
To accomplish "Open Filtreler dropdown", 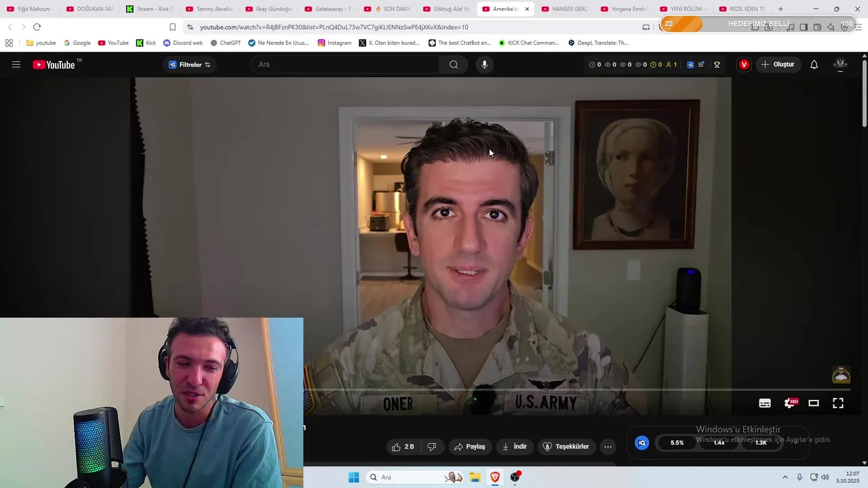I will 189,64.
